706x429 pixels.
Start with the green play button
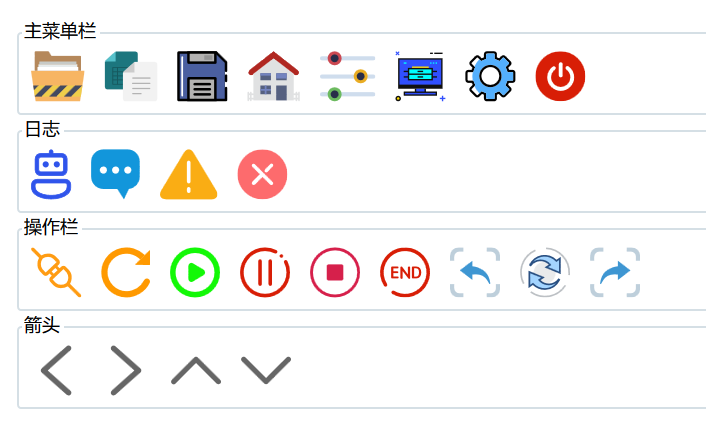195,272
